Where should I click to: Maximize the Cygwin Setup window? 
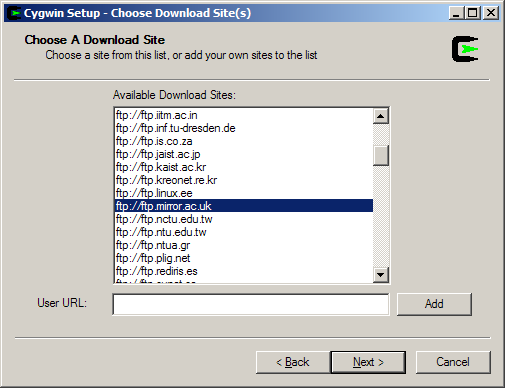click(473, 13)
